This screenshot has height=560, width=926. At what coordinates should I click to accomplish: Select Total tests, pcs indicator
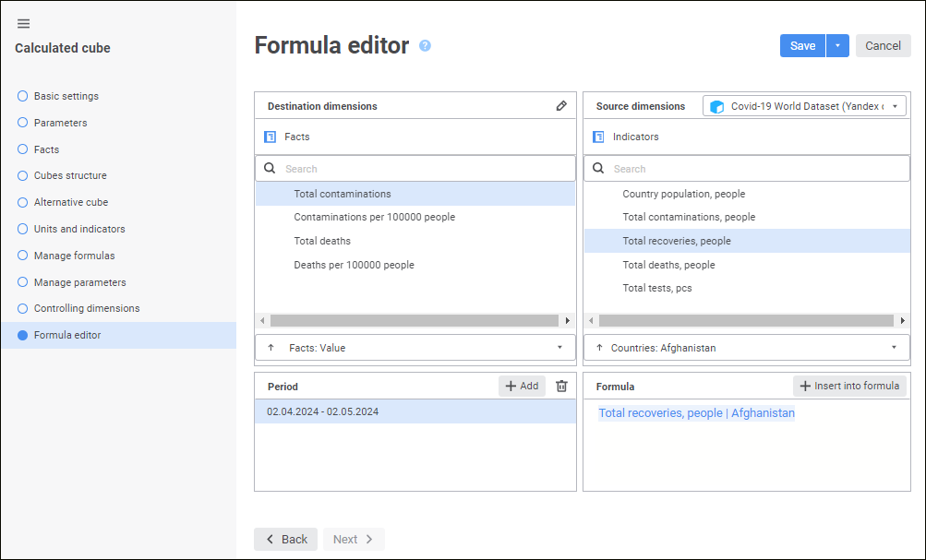(x=656, y=288)
